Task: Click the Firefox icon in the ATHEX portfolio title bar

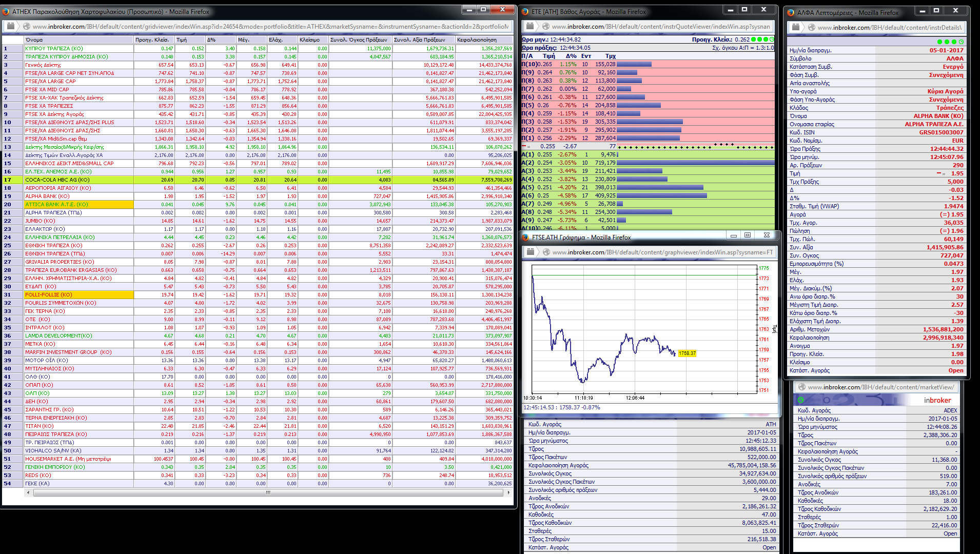Action: coord(6,11)
